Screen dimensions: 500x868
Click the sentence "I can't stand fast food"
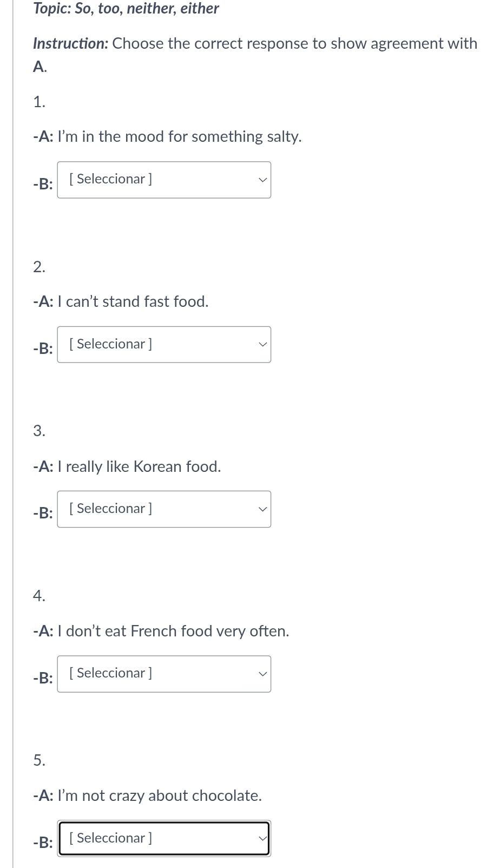137,301
